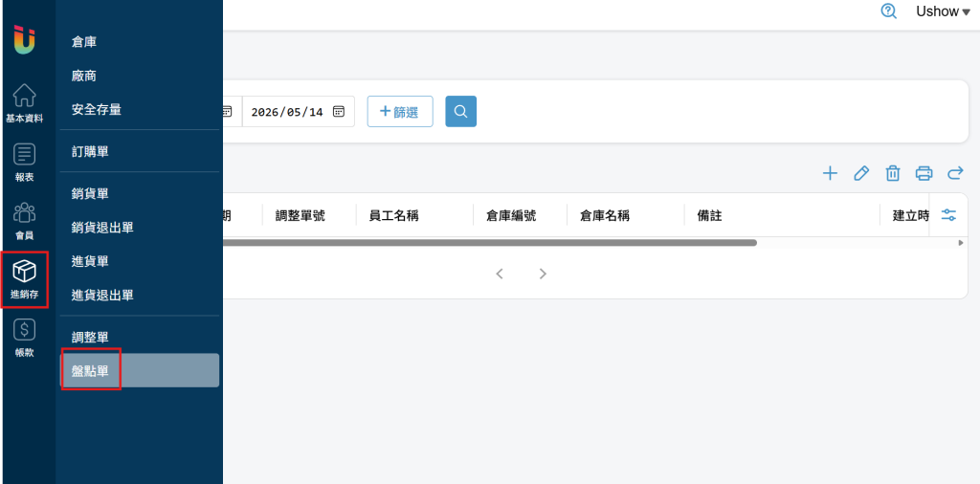Open calendar picker beside 2026/05/14
The image size is (980, 484).
point(338,112)
